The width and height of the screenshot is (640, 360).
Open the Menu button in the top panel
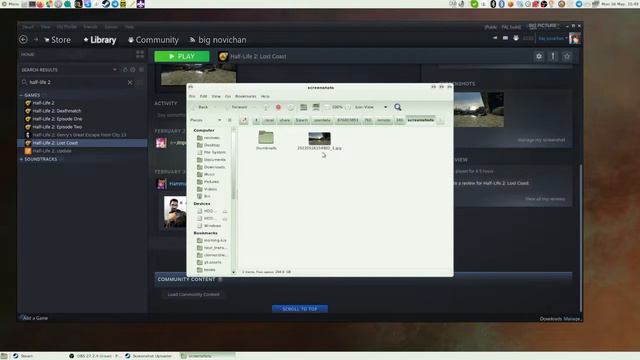point(10,4)
